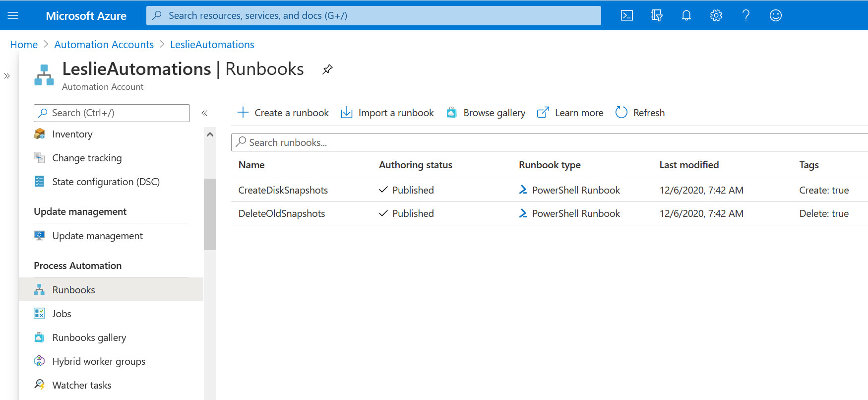Click the Runbooks gallery bag icon

39,337
